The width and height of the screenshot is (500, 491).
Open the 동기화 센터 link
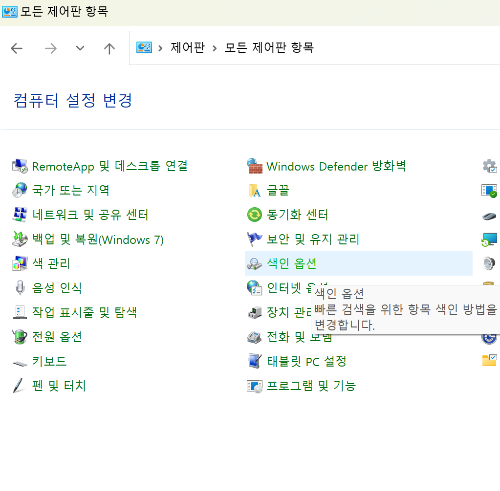[x=297, y=215]
